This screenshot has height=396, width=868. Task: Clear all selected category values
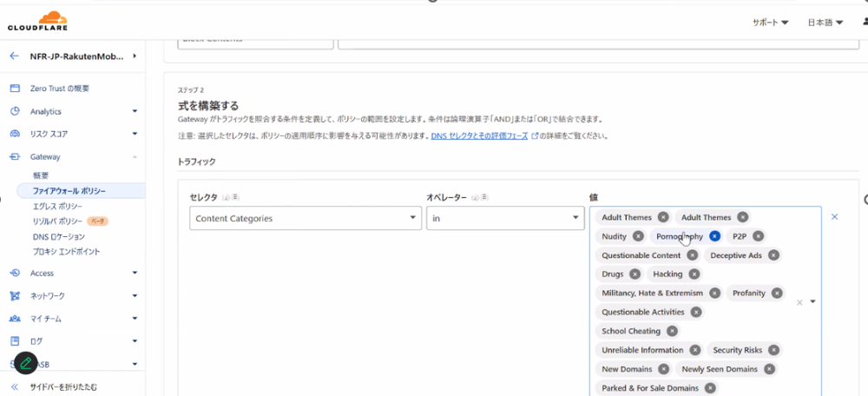(799, 302)
